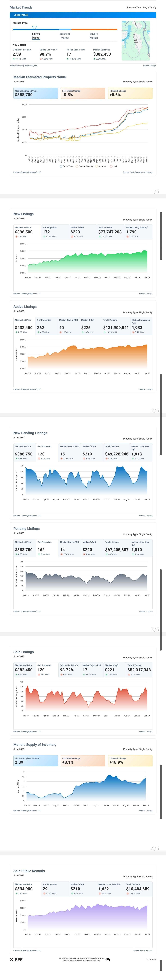Click the triangle pointer on Market Type bar
This screenshot has width=166, height=980.
(35, 28)
